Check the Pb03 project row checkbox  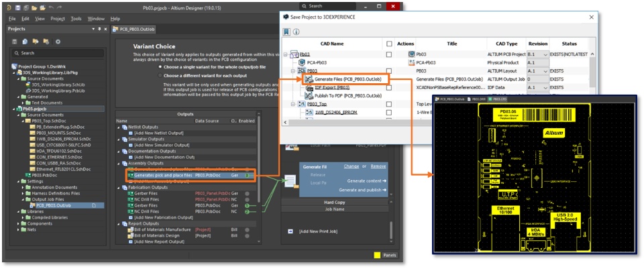(x=389, y=54)
